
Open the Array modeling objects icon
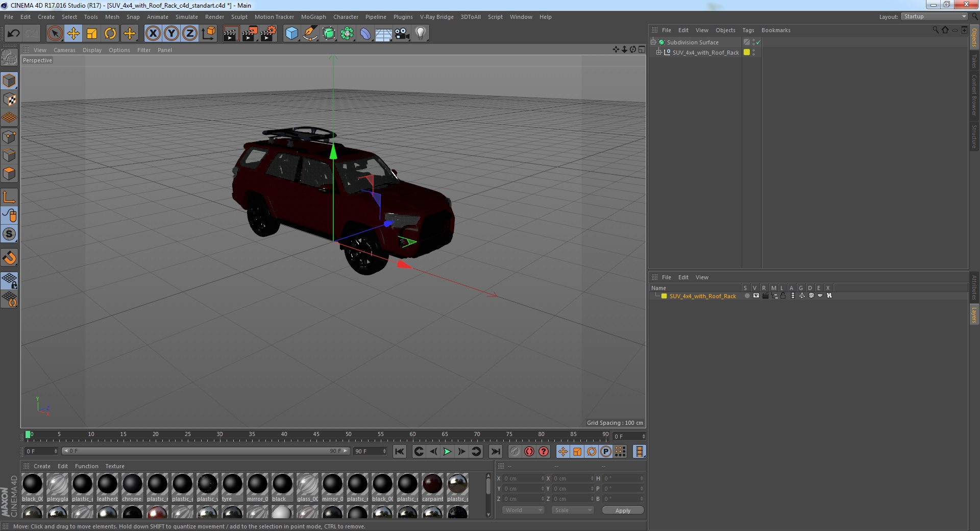(x=347, y=34)
